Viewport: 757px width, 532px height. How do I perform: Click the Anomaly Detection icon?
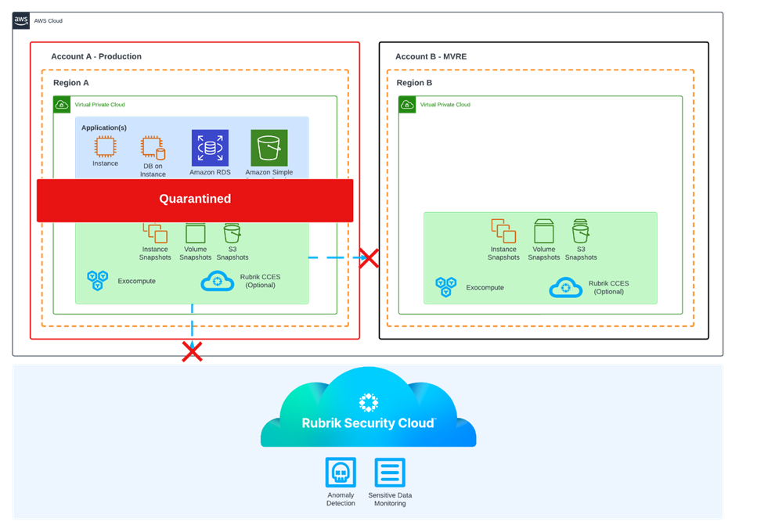pyautogui.click(x=341, y=473)
